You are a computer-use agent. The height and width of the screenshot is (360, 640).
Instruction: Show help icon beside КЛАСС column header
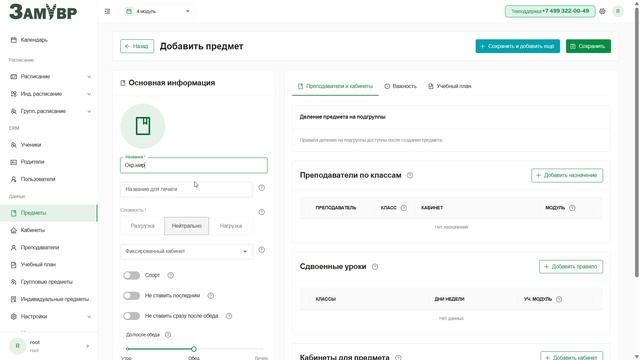(x=404, y=208)
